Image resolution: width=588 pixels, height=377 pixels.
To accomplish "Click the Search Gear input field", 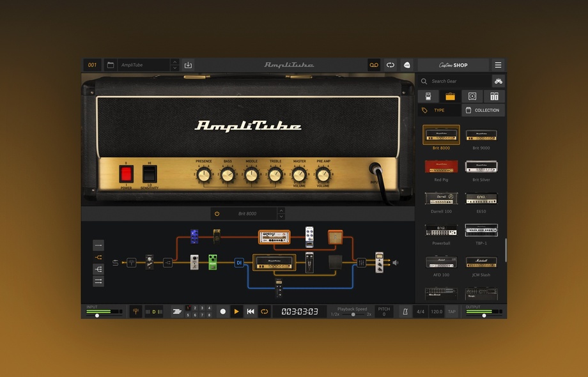I will coord(455,81).
